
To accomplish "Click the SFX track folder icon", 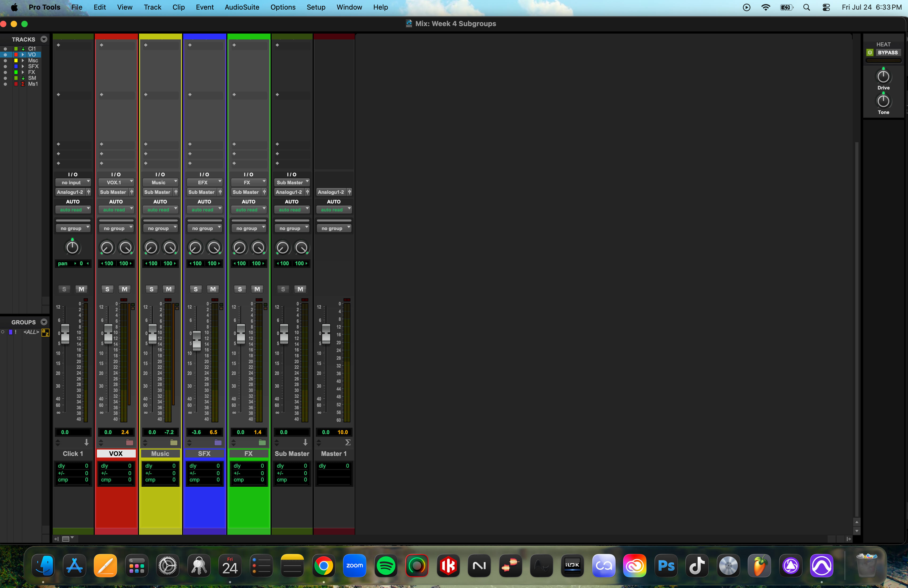I will point(218,443).
